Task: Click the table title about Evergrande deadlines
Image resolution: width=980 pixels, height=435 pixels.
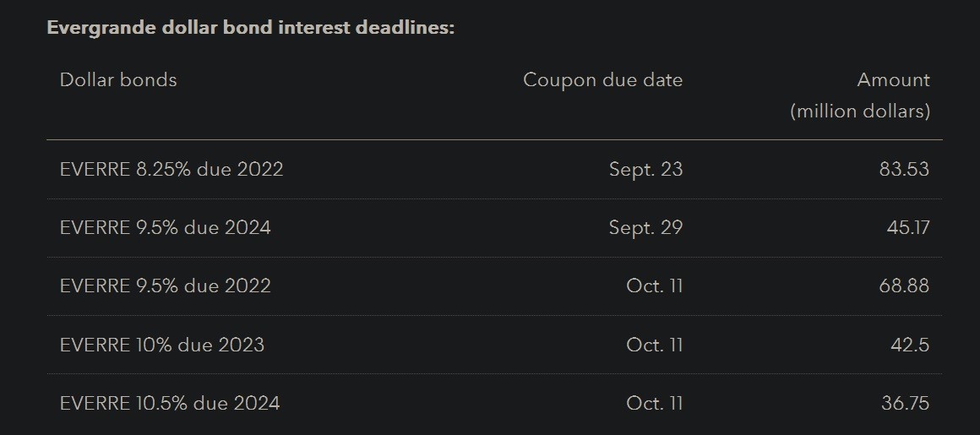Action: 250,28
